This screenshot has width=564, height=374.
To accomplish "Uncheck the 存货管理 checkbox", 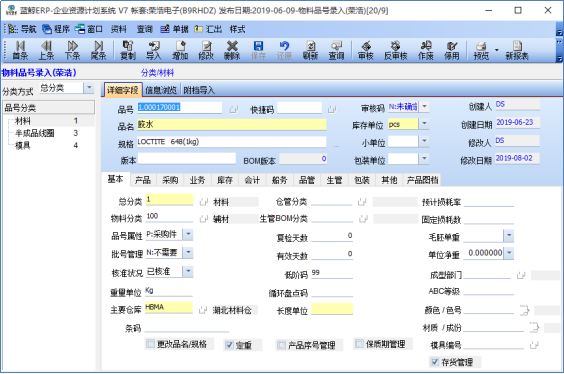I will (x=435, y=362).
